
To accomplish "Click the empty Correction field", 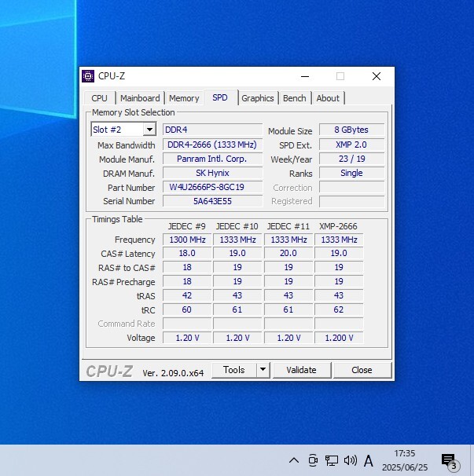I will click(351, 187).
